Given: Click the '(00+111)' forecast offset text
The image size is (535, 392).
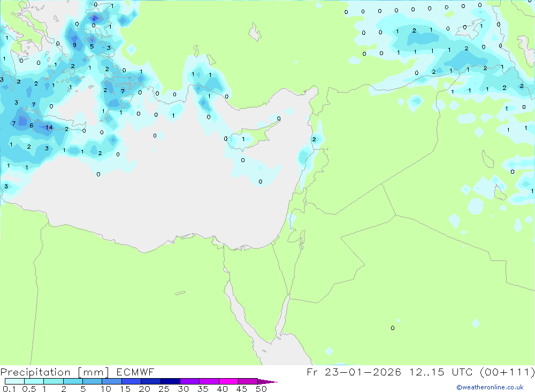Looking at the screenshot, I should coord(507,372).
